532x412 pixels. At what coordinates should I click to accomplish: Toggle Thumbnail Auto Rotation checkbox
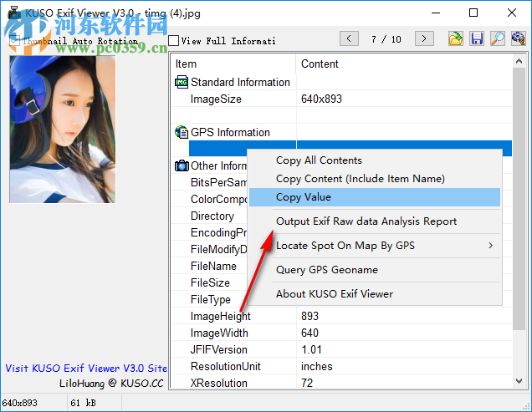(14, 41)
